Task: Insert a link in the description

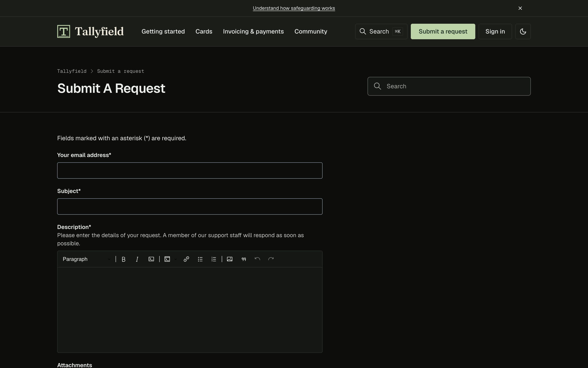Action: pyautogui.click(x=186, y=259)
